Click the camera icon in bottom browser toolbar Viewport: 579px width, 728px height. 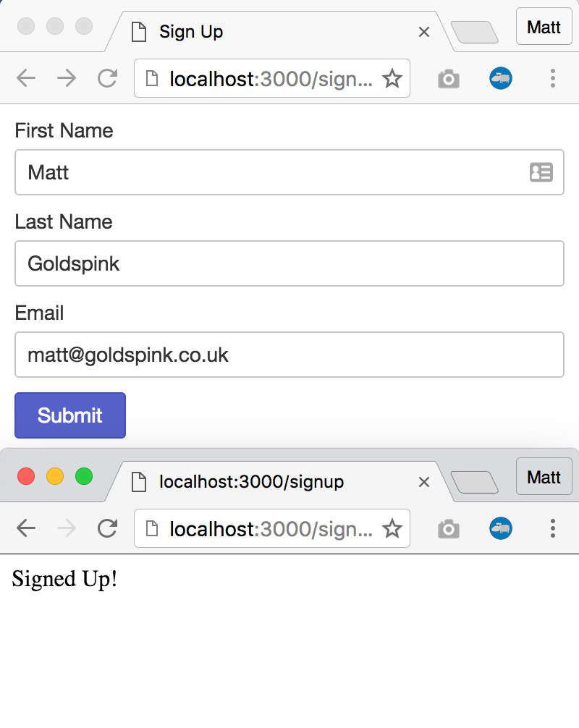coord(448,528)
